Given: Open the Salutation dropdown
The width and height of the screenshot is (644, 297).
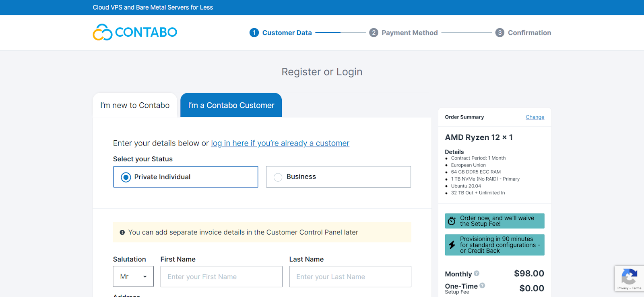Looking at the screenshot, I should (x=133, y=276).
